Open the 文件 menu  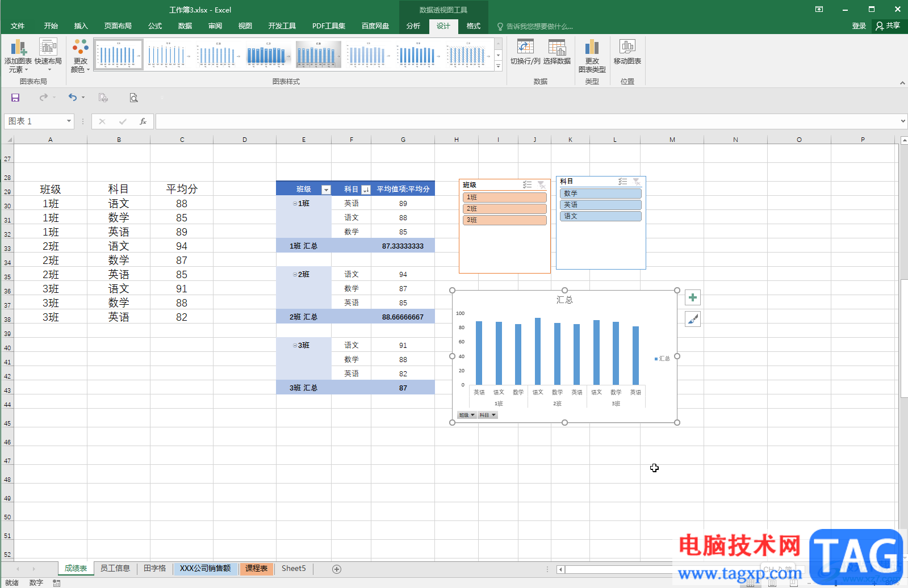pos(18,26)
